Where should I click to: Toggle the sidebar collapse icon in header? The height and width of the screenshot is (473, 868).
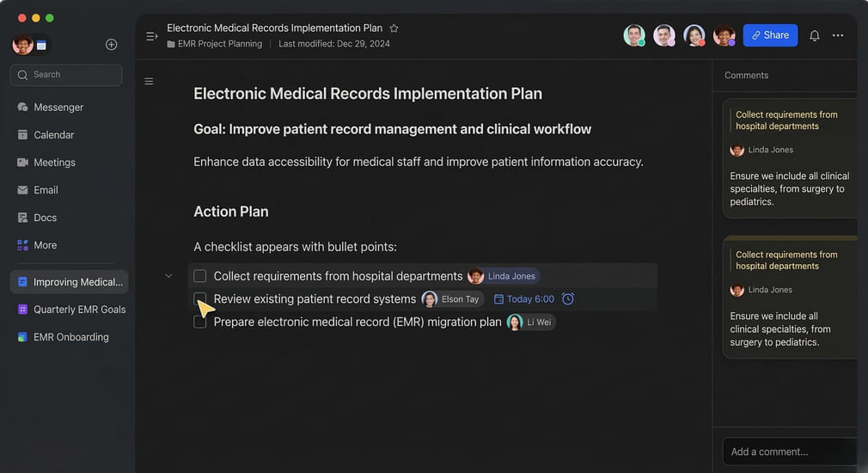click(152, 36)
